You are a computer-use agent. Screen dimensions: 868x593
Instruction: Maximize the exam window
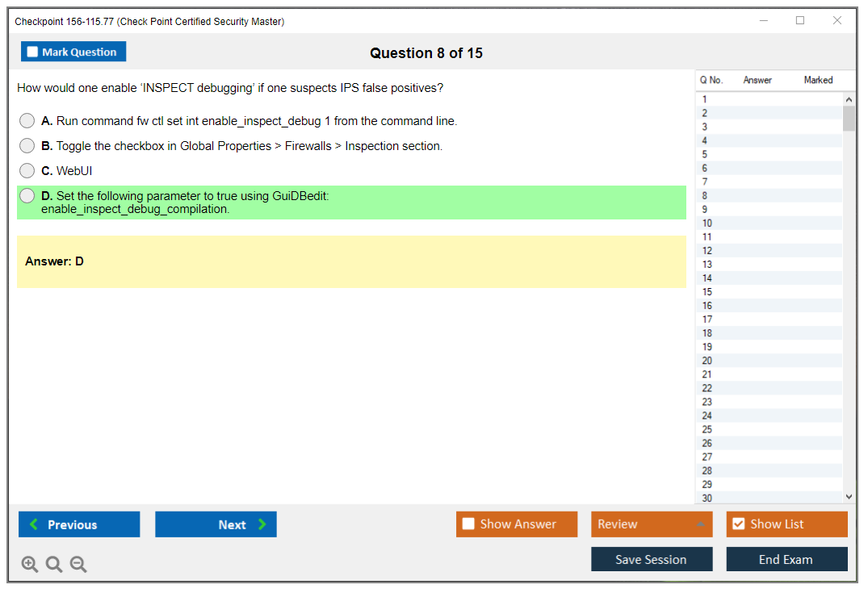(800, 21)
